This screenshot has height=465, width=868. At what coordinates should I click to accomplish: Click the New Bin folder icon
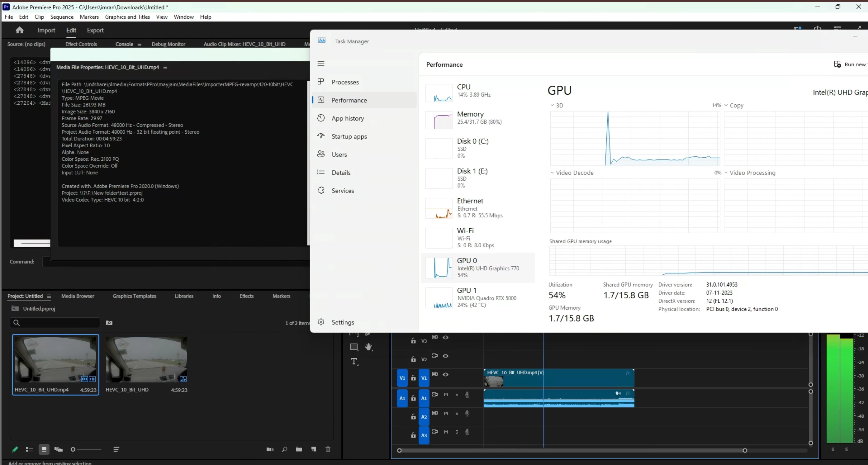click(299, 449)
